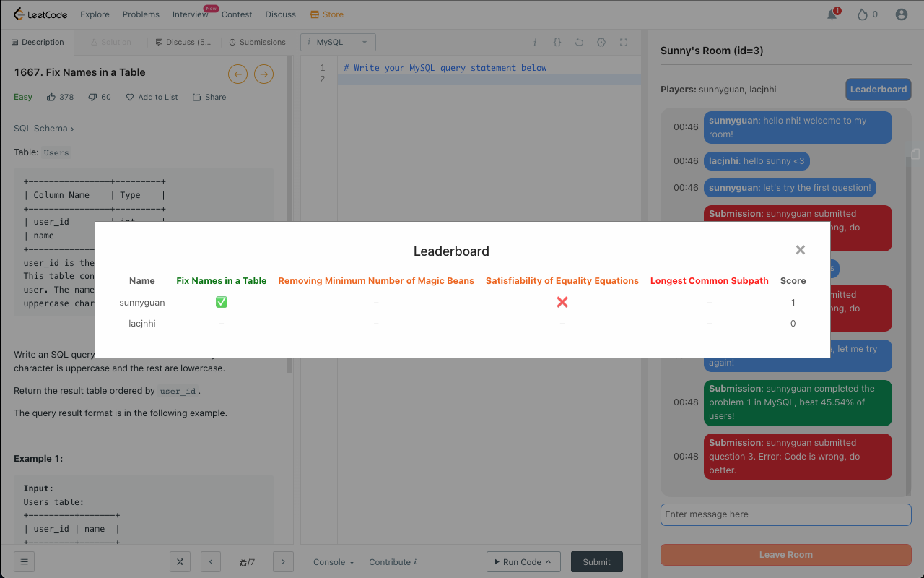Click the 'hello nhi! welcome' chat message

(798, 127)
